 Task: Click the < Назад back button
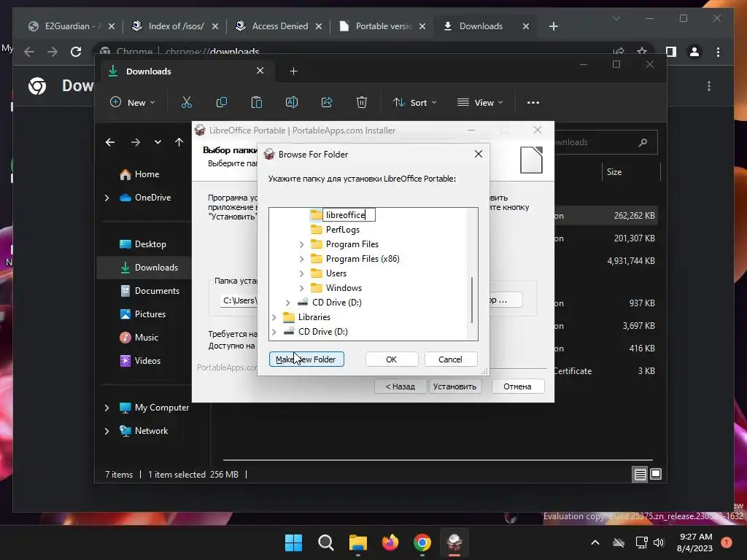400,386
